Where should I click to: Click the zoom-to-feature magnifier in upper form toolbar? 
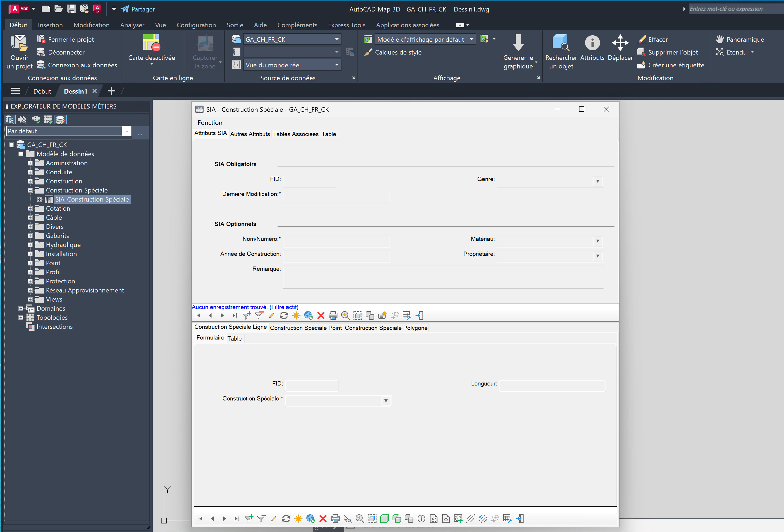[x=345, y=315]
